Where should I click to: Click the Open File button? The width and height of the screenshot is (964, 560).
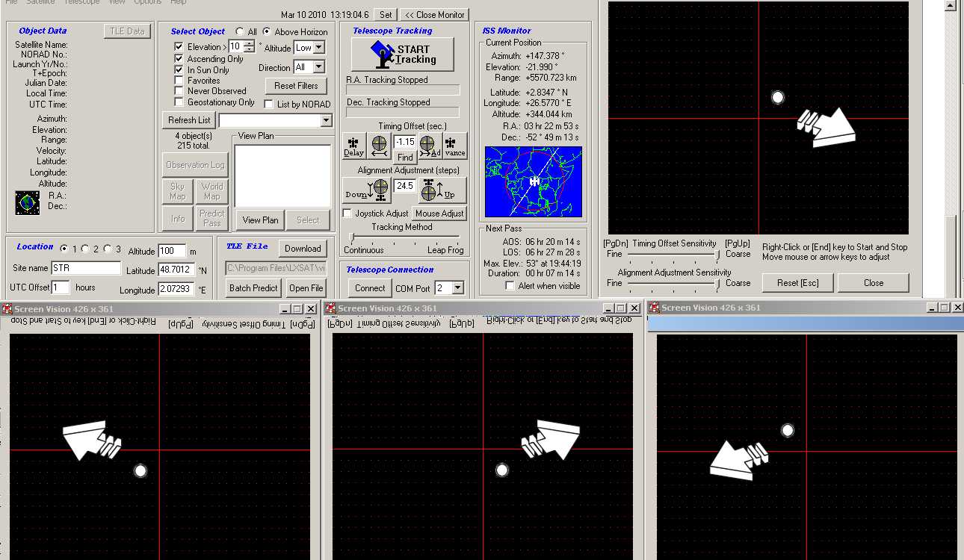tap(306, 288)
